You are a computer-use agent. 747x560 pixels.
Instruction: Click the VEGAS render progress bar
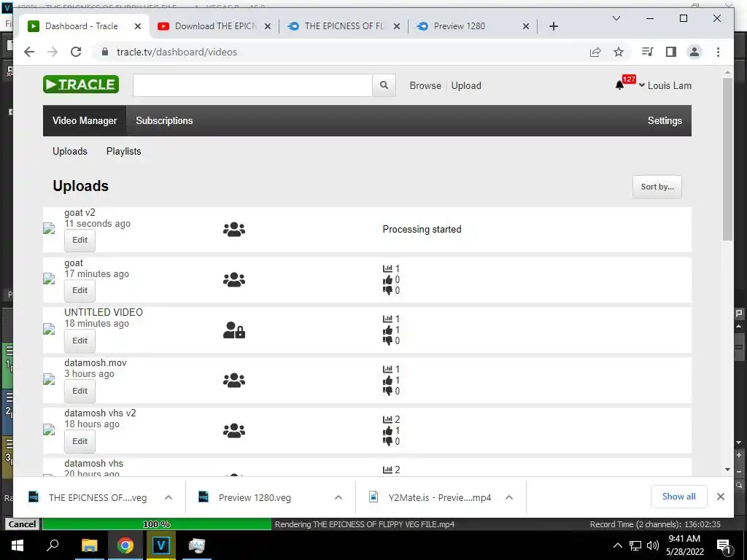tap(157, 524)
